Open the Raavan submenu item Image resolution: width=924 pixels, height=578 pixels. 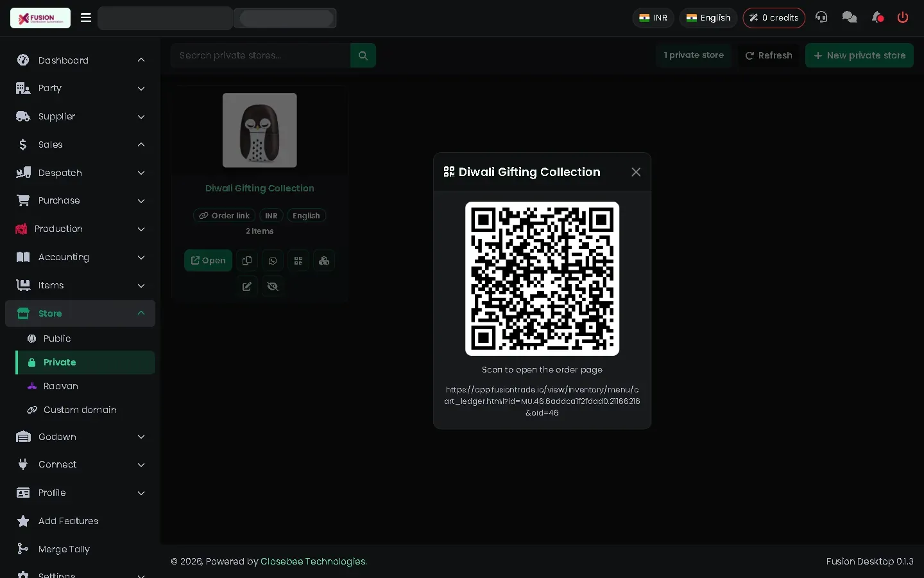(x=85, y=386)
